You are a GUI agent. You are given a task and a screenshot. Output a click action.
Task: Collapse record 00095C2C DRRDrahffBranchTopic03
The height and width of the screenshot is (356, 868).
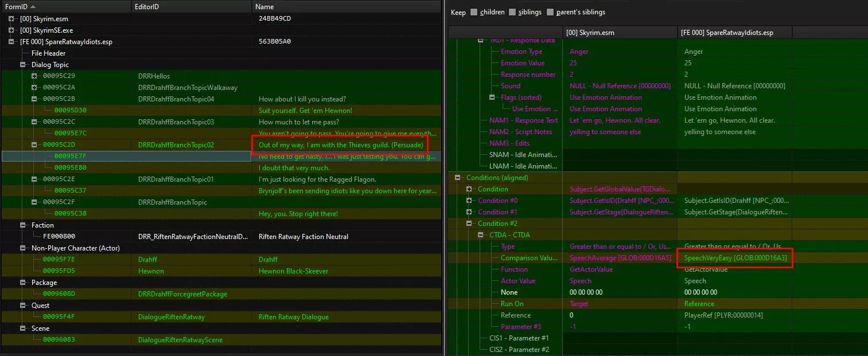click(34, 122)
